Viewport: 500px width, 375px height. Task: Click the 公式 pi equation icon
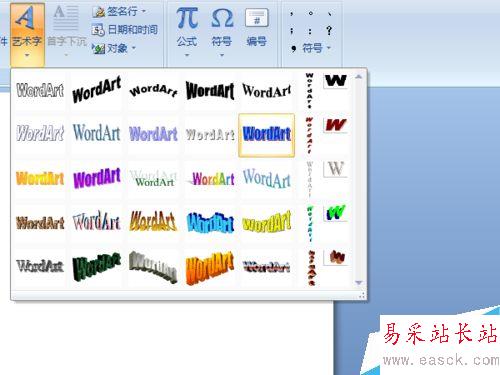click(x=187, y=18)
